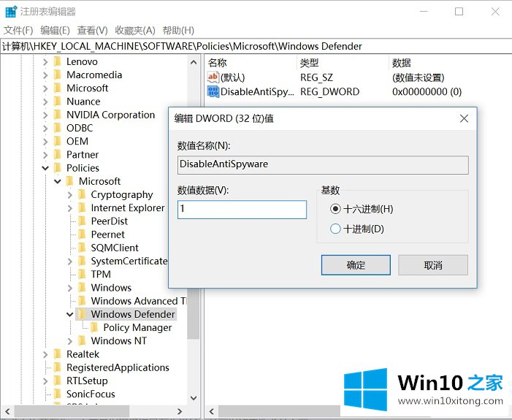Expand the Windows NT key
Screen dimensions: 512x420
pos(70,341)
